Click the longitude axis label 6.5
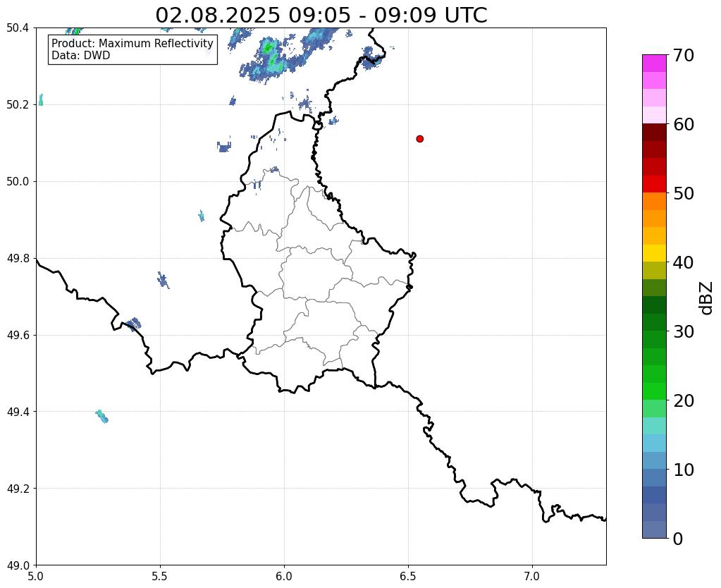 click(x=408, y=577)
